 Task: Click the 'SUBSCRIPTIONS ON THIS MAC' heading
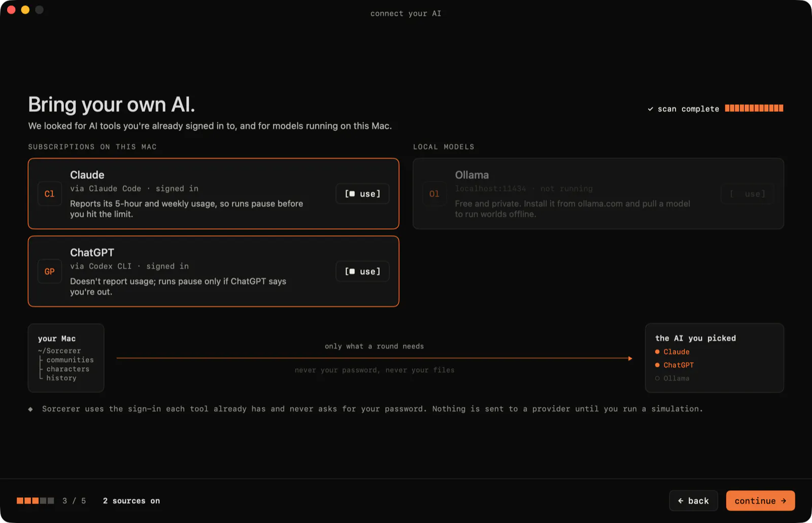click(x=92, y=147)
